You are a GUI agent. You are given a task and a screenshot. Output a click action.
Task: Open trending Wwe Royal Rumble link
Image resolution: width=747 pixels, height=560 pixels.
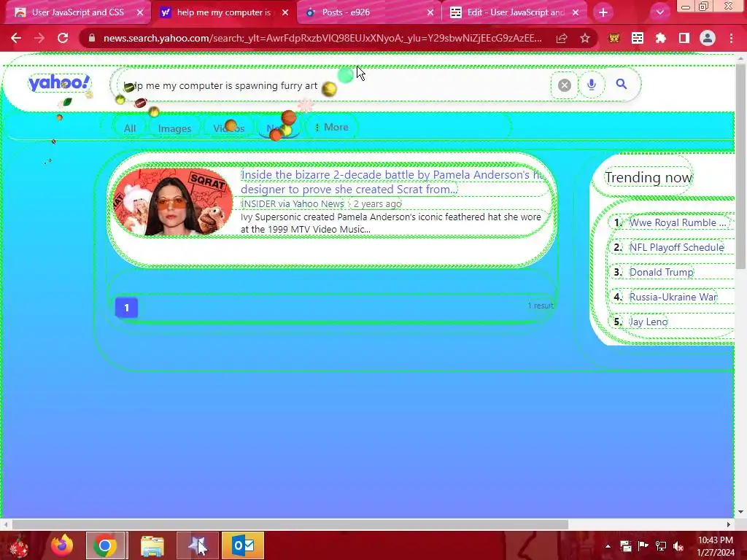(x=678, y=222)
